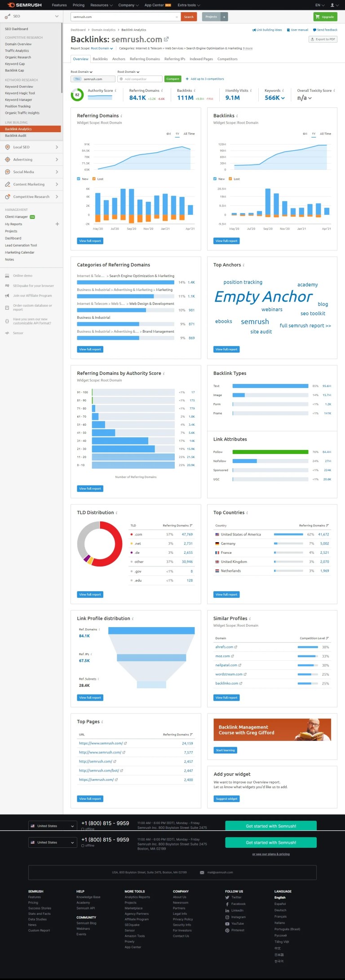Click the Competitive Research sidebar icon
345x980 pixels.
8,197
